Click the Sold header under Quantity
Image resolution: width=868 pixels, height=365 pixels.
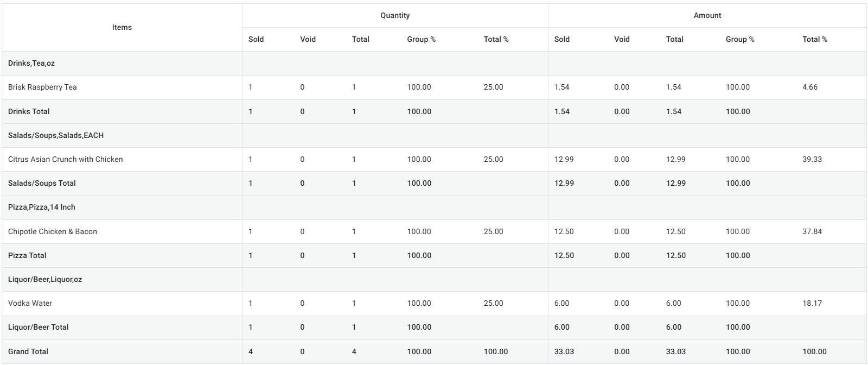pyautogui.click(x=256, y=39)
